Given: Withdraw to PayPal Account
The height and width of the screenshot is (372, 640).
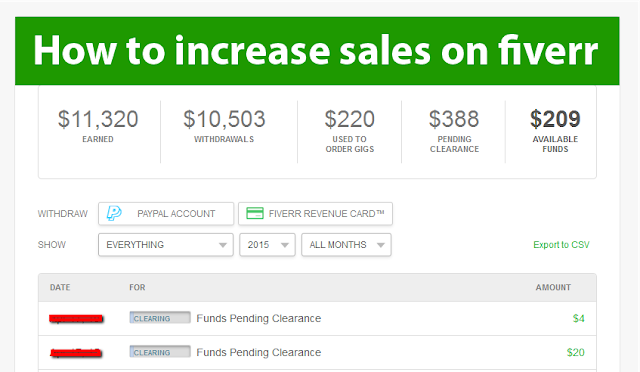Looking at the screenshot, I should (x=166, y=214).
